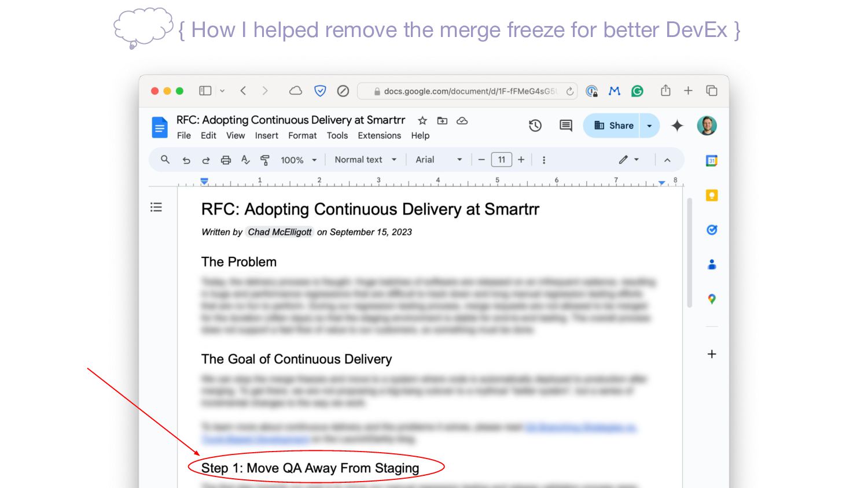Increase font size with plus button
Image resolution: width=868 pixels, height=488 pixels.
click(x=521, y=160)
